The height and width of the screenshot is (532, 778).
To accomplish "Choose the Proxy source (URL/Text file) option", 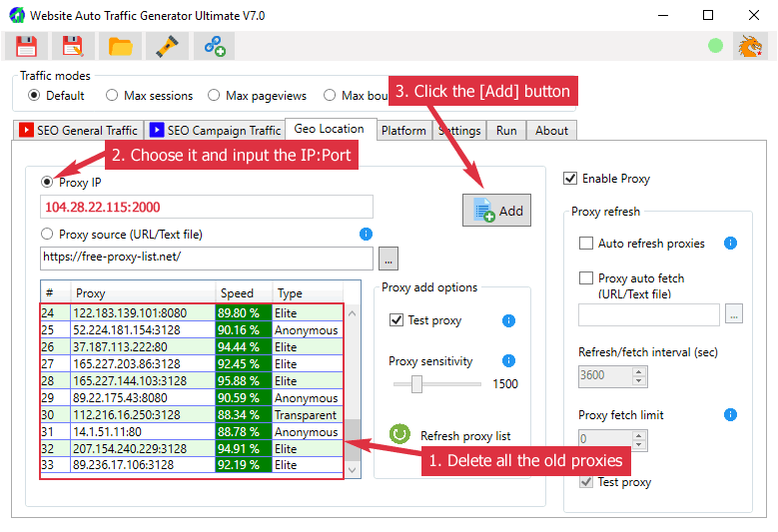I will click(122, 234).
